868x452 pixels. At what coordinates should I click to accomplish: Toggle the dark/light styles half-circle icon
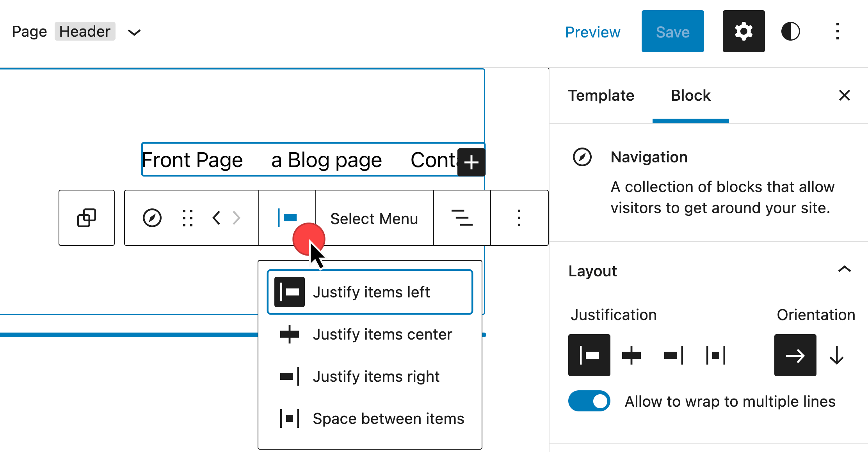pos(790,32)
